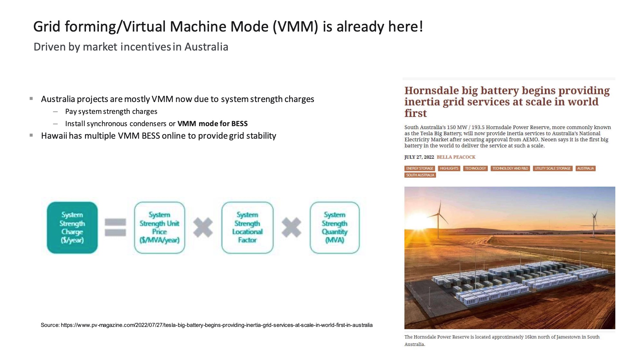The width and height of the screenshot is (644, 362).
Task: Click the bullet about Hawaii VMM BESS
Action: coord(158,136)
